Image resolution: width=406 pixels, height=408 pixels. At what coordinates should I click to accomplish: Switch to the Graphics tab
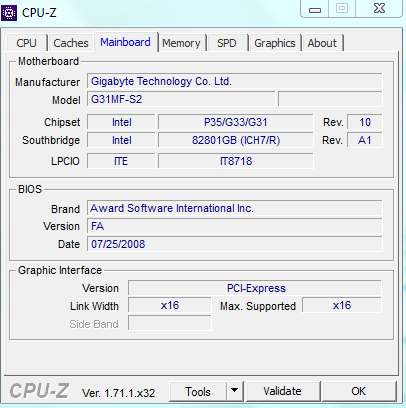(x=275, y=43)
